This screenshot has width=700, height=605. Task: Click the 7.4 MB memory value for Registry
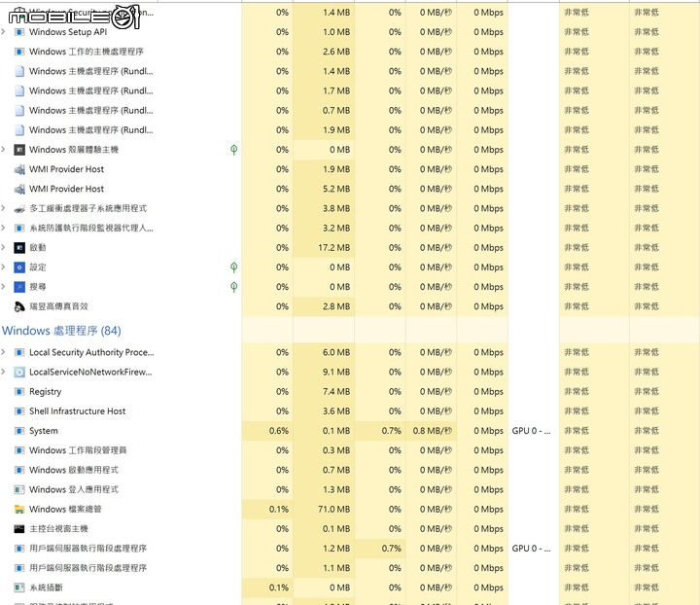click(x=336, y=392)
